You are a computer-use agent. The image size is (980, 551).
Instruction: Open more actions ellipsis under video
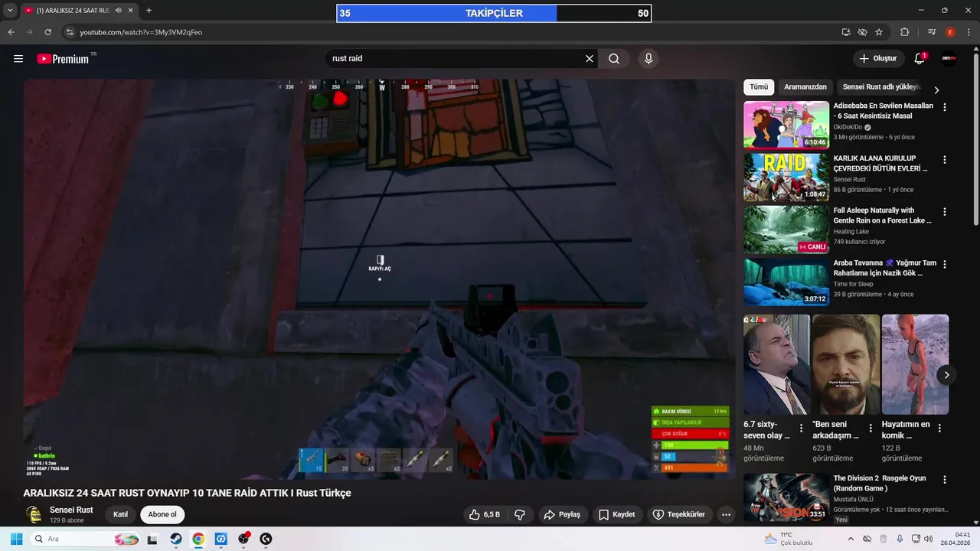coord(726,514)
